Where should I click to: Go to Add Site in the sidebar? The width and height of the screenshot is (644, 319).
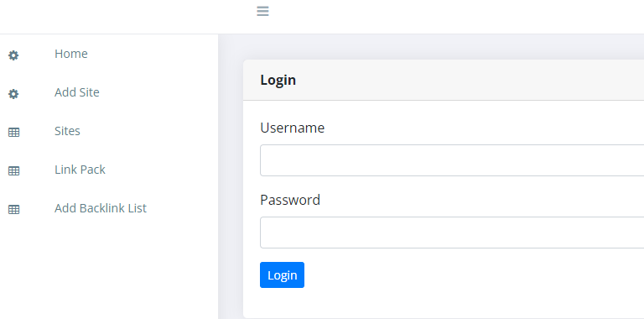pyautogui.click(x=77, y=92)
